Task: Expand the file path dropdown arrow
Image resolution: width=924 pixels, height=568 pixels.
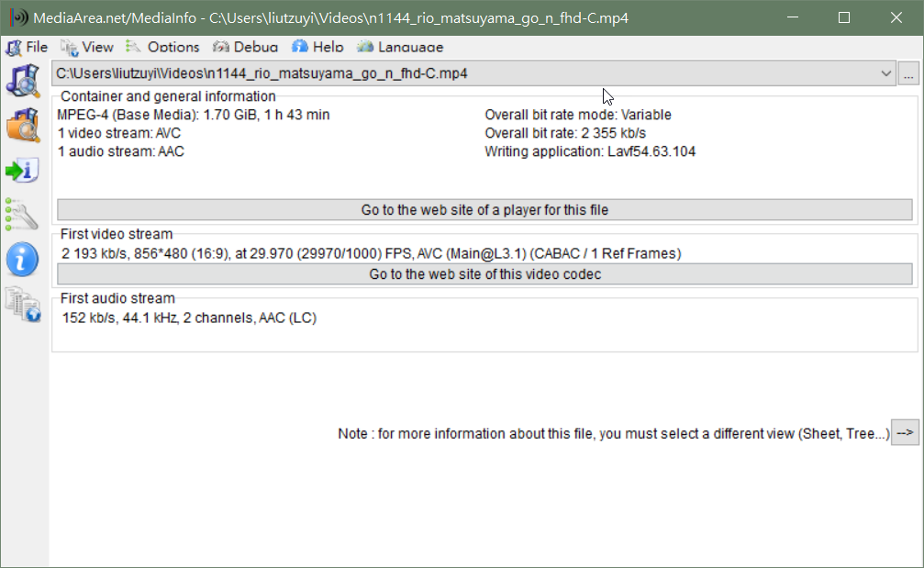Action: point(885,73)
